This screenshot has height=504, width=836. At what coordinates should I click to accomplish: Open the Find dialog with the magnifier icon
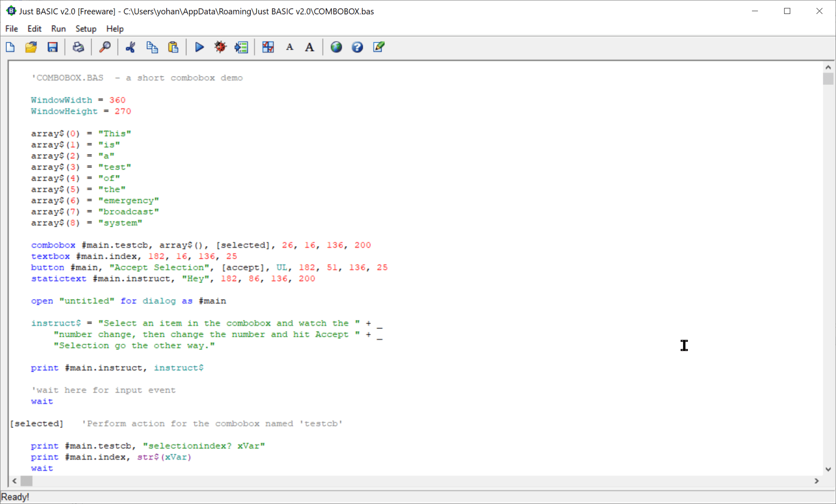pyautogui.click(x=105, y=47)
